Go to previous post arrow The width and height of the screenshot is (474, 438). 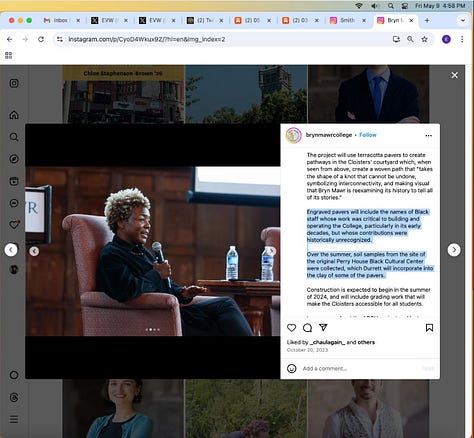pyautogui.click(x=11, y=250)
